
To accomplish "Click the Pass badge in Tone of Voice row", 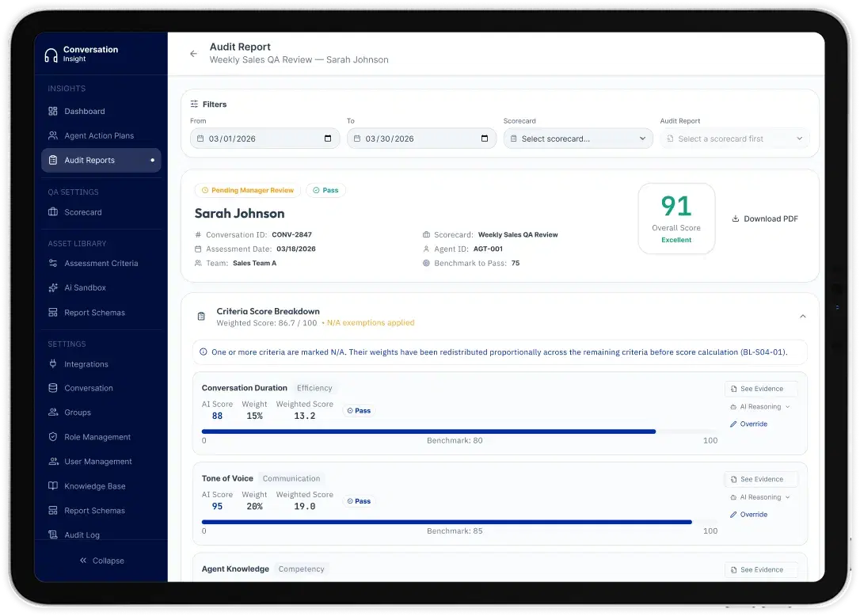I will point(359,501).
